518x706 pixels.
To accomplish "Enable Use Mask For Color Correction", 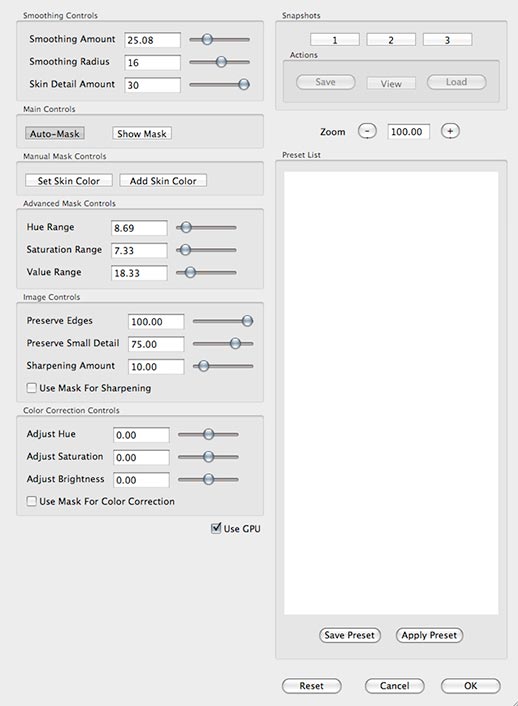I will [x=32, y=501].
